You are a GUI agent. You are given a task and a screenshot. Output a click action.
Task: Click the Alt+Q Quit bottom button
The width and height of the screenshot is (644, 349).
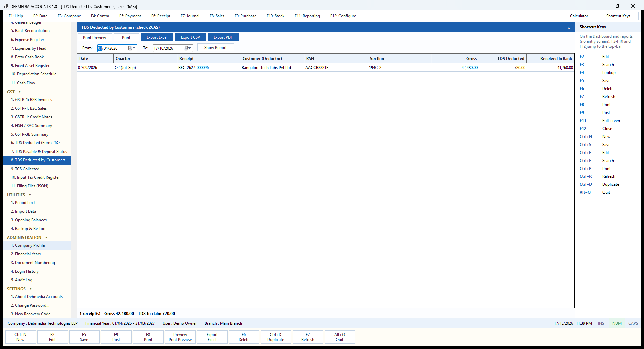click(340, 337)
